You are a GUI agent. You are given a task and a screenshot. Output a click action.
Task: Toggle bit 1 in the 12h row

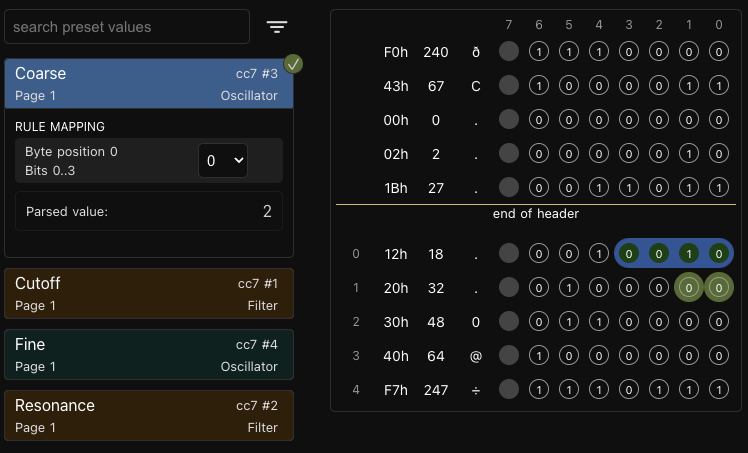(688, 254)
